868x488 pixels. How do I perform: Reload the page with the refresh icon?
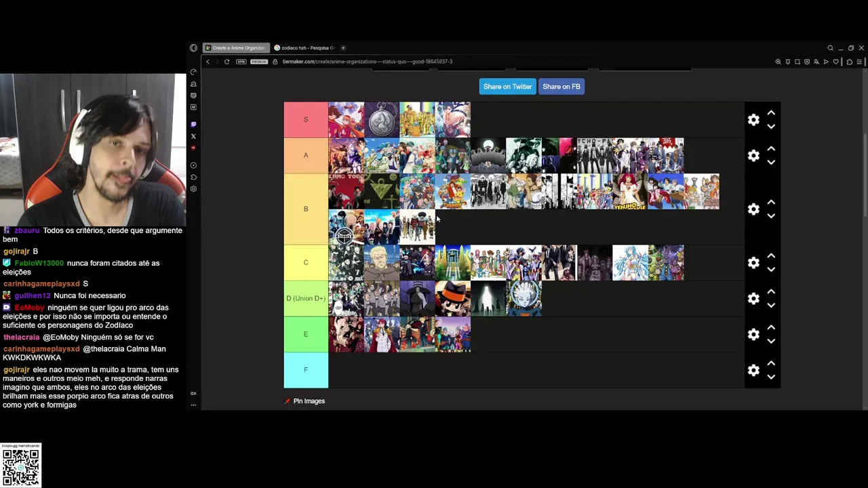point(226,62)
